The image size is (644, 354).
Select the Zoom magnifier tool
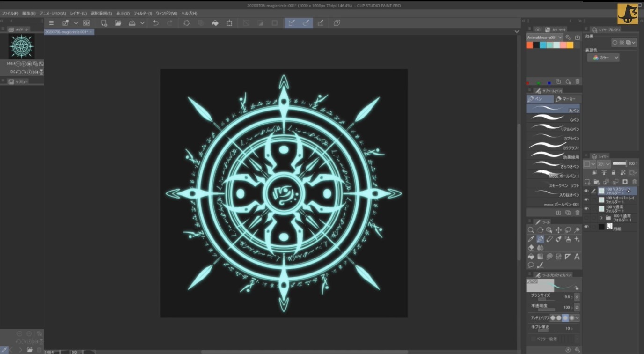click(531, 229)
